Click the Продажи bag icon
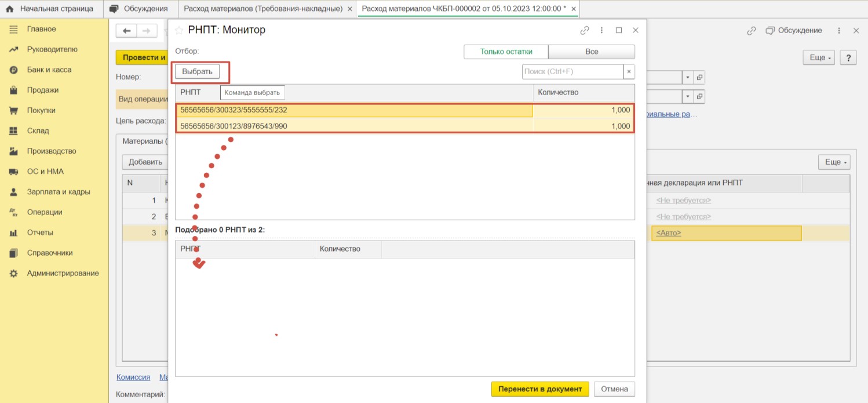Screen dimensions: 868x403 (x=13, y=90)
